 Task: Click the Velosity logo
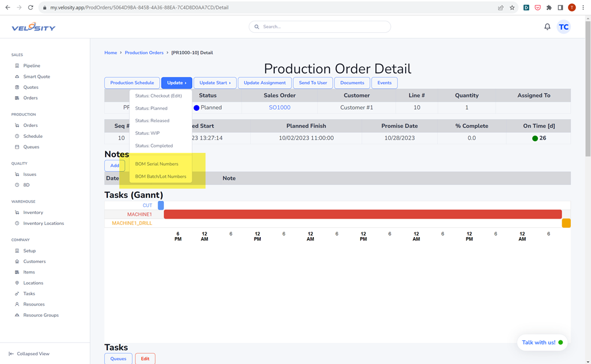point(33,28)
